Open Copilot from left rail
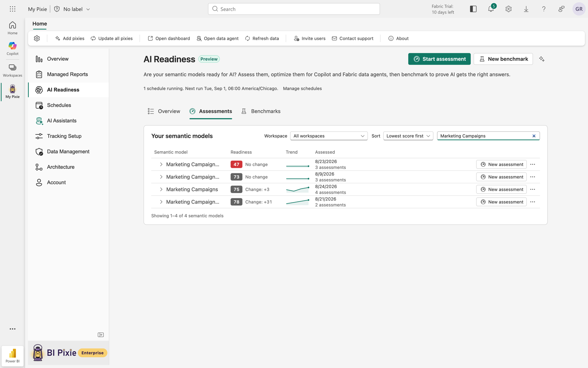The image size is (588, 368). pos(12,49)
